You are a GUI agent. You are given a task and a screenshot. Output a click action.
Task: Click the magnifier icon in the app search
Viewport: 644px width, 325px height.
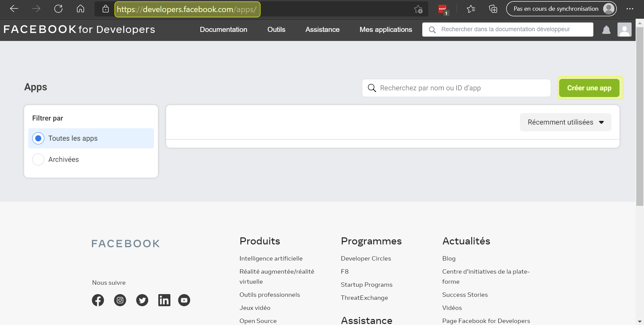coord(372,88)
